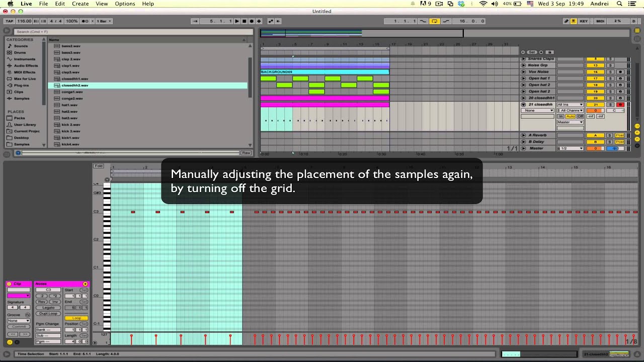Select the Drums category
Image resolution: width=644 pixels, height=362 pixels.
point(20,52)
